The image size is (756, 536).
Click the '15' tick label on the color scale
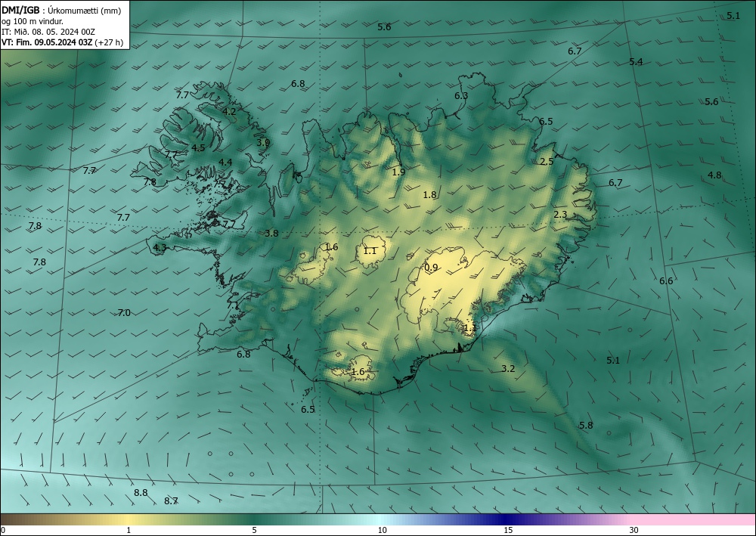pyautogui.click(x=508, y=530)
